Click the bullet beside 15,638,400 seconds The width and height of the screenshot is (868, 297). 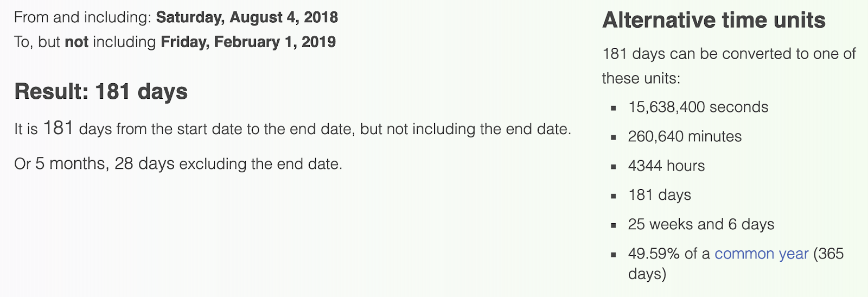coord(614,108)
